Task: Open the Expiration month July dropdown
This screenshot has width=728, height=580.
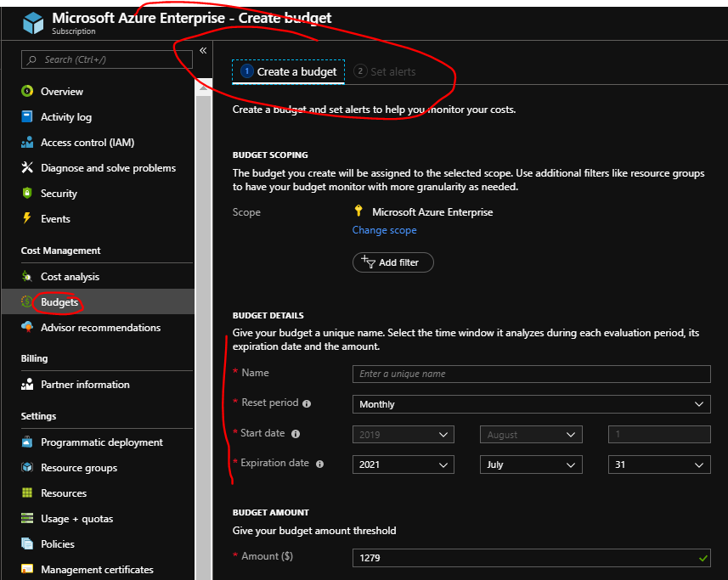Action: (531, 465)
